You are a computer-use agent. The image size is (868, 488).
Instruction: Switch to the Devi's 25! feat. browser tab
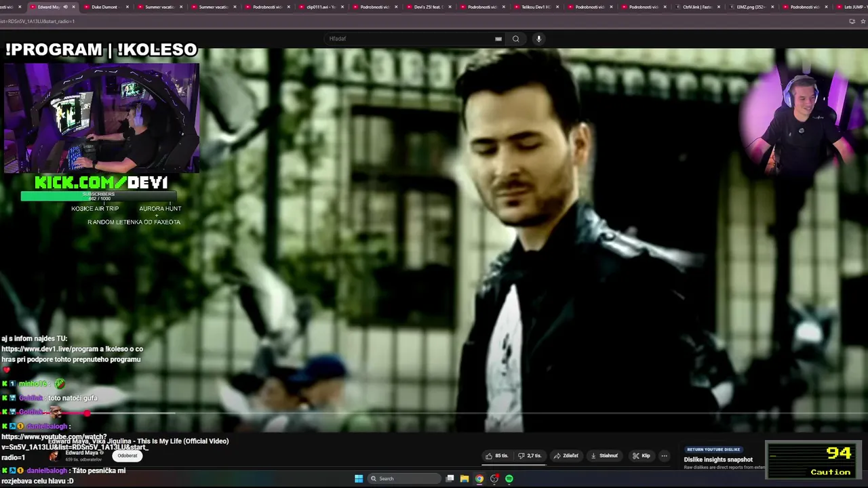click(427, 7)
